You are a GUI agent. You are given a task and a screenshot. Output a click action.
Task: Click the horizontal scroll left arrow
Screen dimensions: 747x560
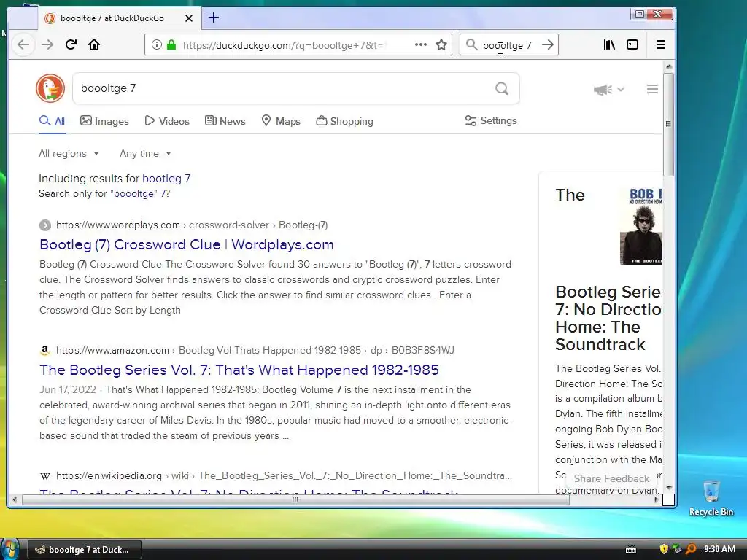(15, 499)
